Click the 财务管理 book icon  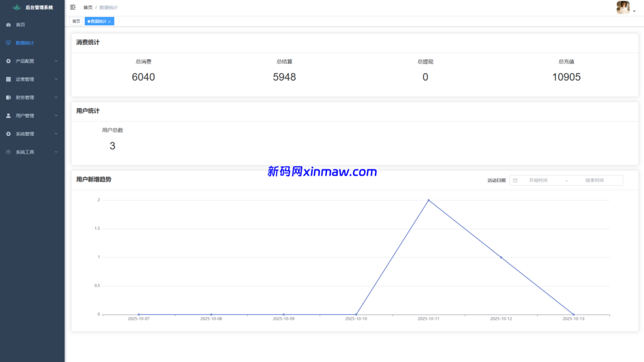point(8,98)
